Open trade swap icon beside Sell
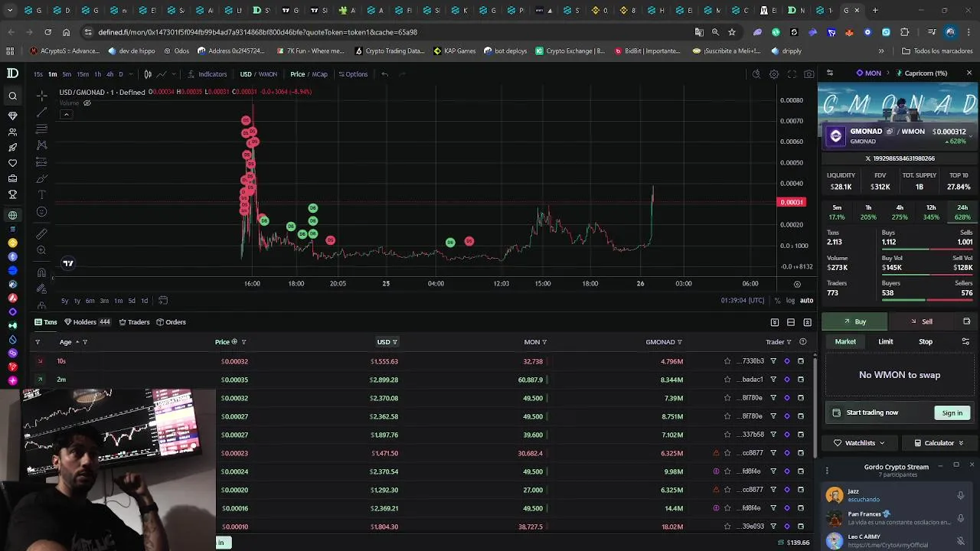The image size is (980, 551). tap(966, 321)
